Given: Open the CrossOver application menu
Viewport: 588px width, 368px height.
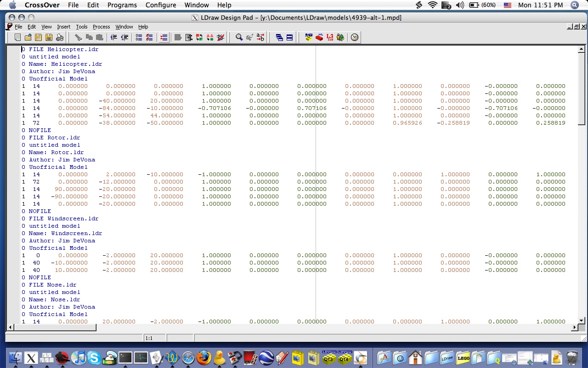Looking at the screenshot, I should pyautogui.click(x=42, y=5).
